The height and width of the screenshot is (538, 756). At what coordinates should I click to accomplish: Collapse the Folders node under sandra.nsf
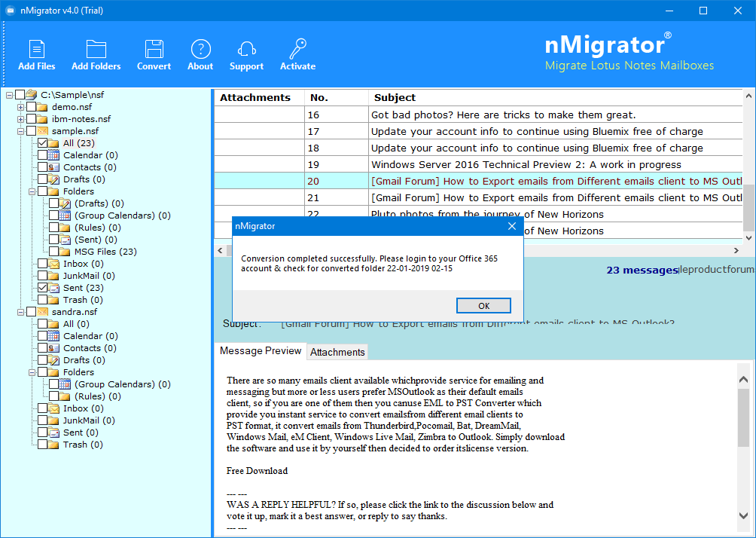pos(32,372)
